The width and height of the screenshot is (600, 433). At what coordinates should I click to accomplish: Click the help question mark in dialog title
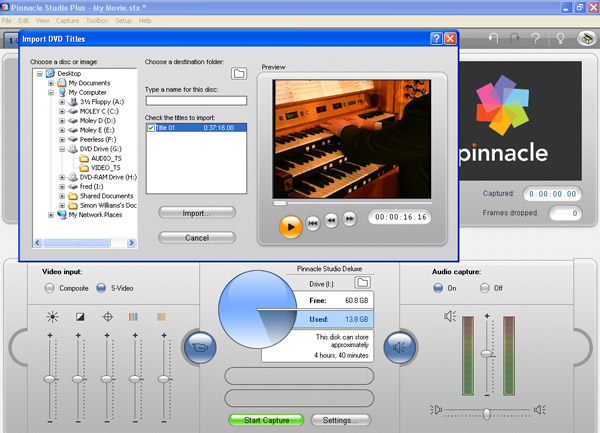tap(436, 39)
